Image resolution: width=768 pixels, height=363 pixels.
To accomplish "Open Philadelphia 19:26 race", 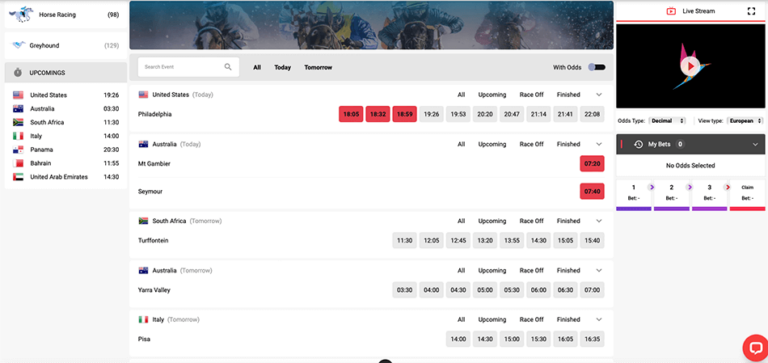I will pos(432,114).
